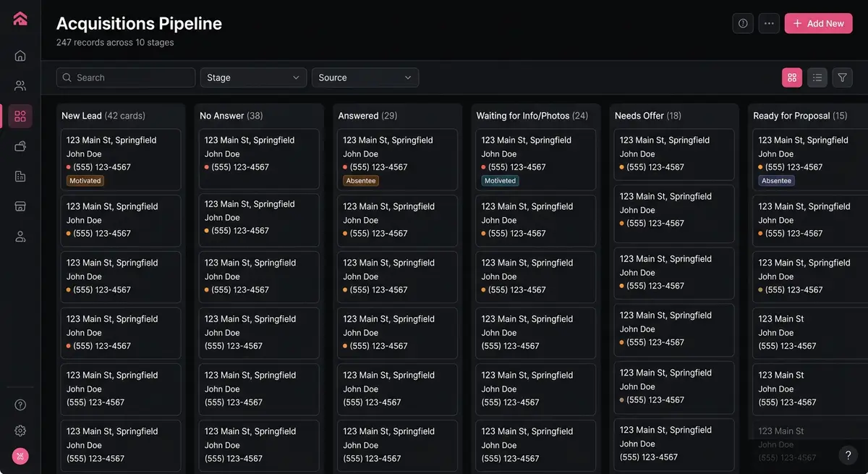Click the Add New button
Viewport: 868px width, 474px height.
coord(818,23)
